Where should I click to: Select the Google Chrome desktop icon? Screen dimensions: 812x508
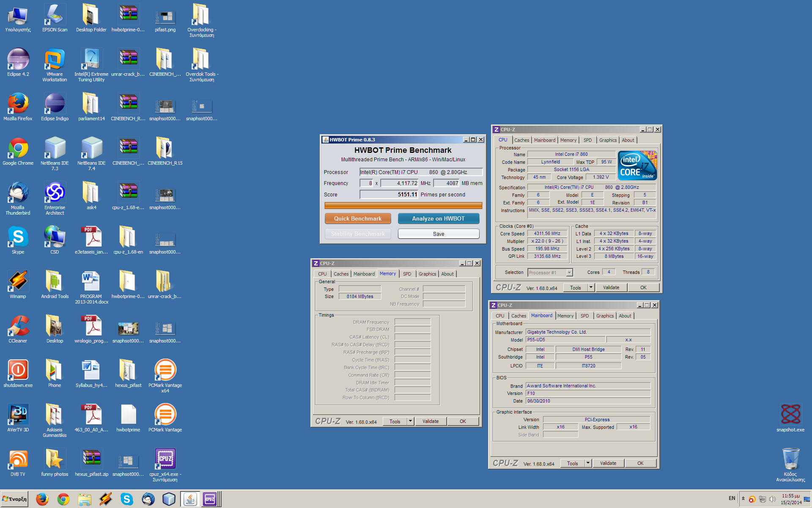[x=18, y=152]
